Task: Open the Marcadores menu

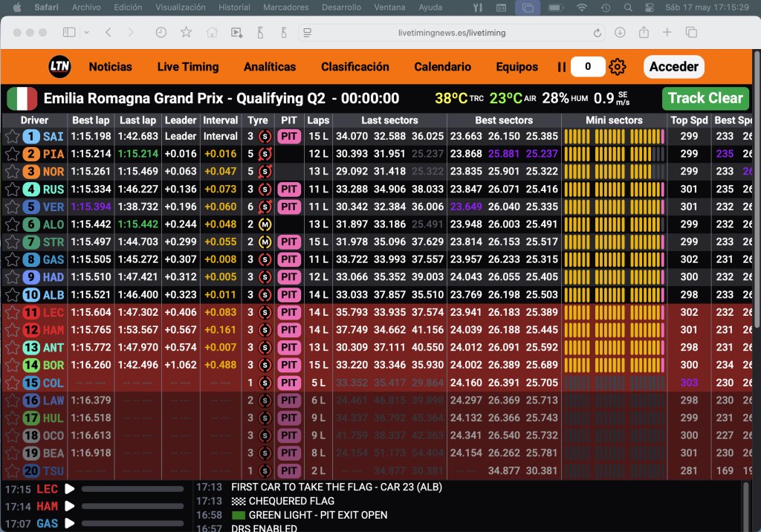Action: [x=286, y=7]
